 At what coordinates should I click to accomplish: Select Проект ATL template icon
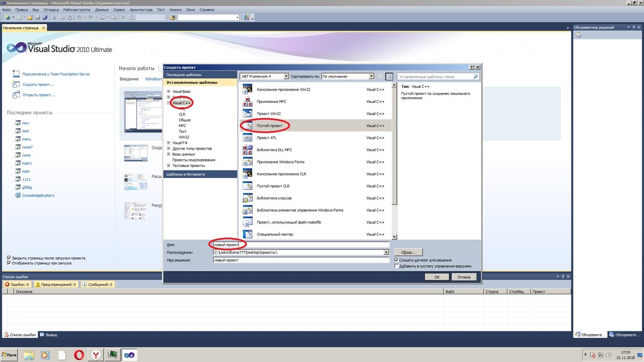(247, 138)
